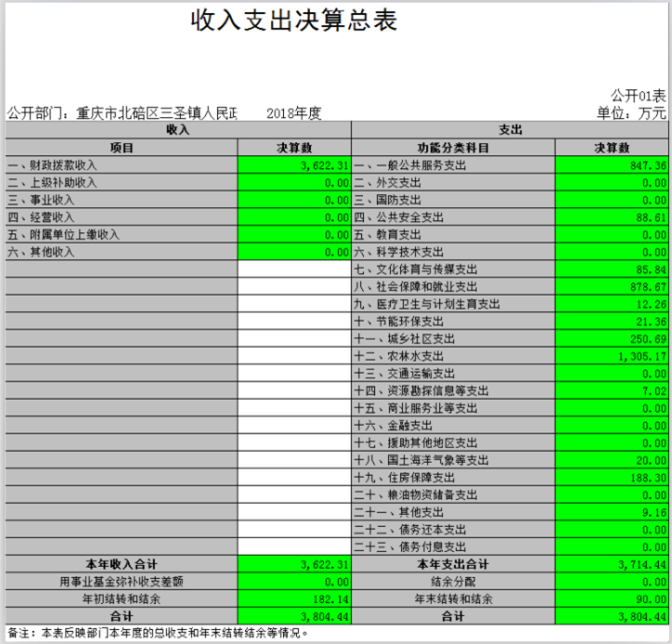The height and width of the screenshot is (644, 672).
Task: Click the value 90.00
Action: [651, 599]
